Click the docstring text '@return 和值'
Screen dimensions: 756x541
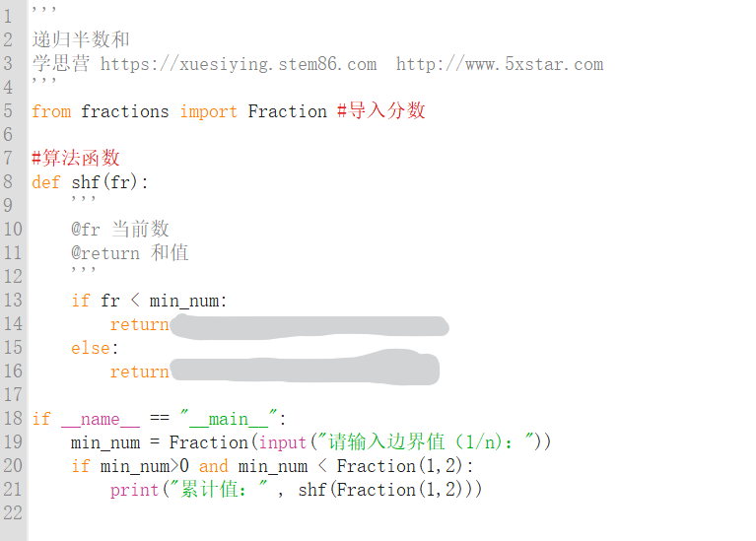[130, 252]
